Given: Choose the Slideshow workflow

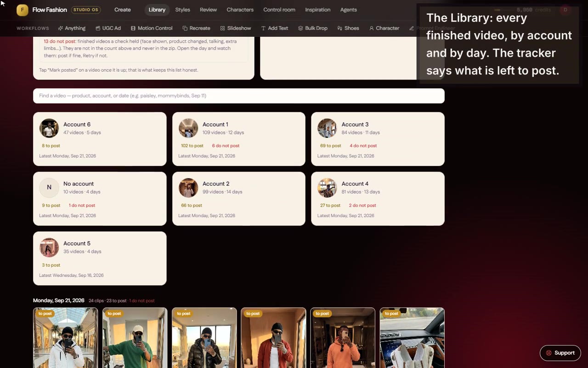Looking at the screenshot, I should coord(235,28).
